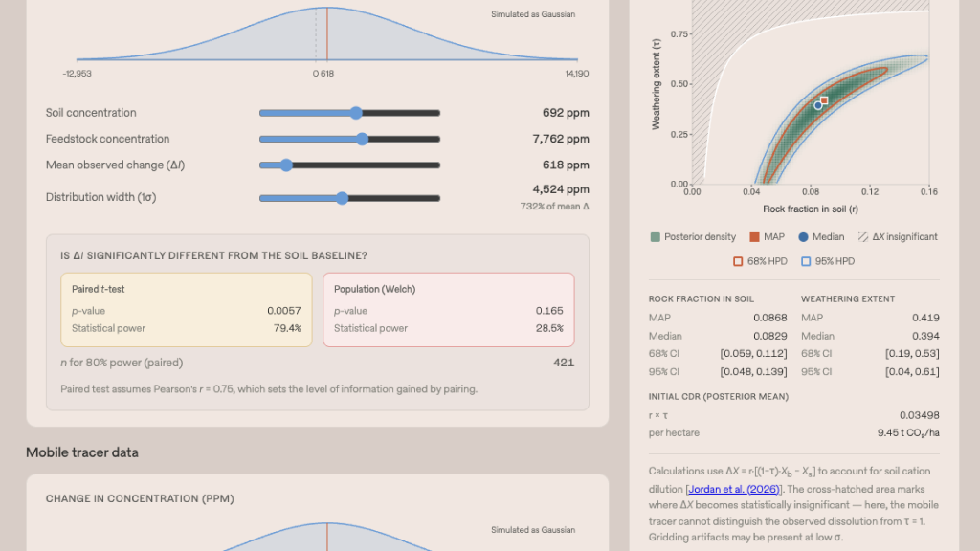This screenshot has width=980, height=551.
Task: Click the 618 ppm mean change value
Action: (x=566, y=165)
